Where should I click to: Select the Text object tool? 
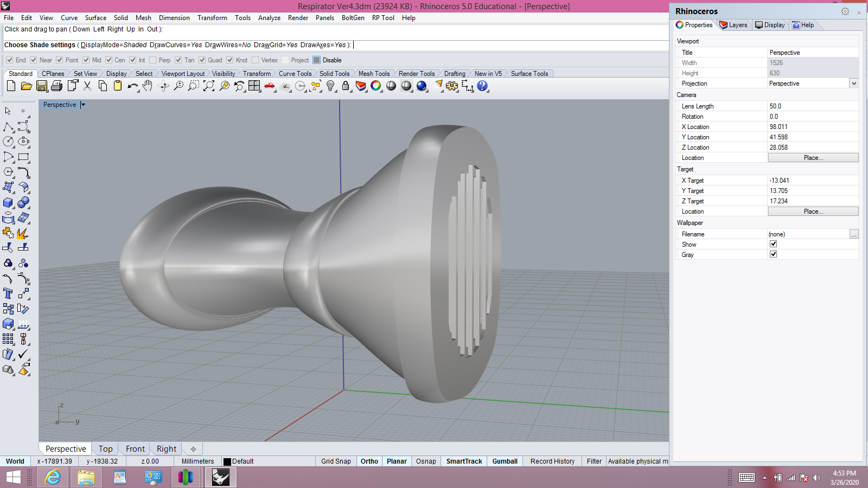(x=8, y=293)
